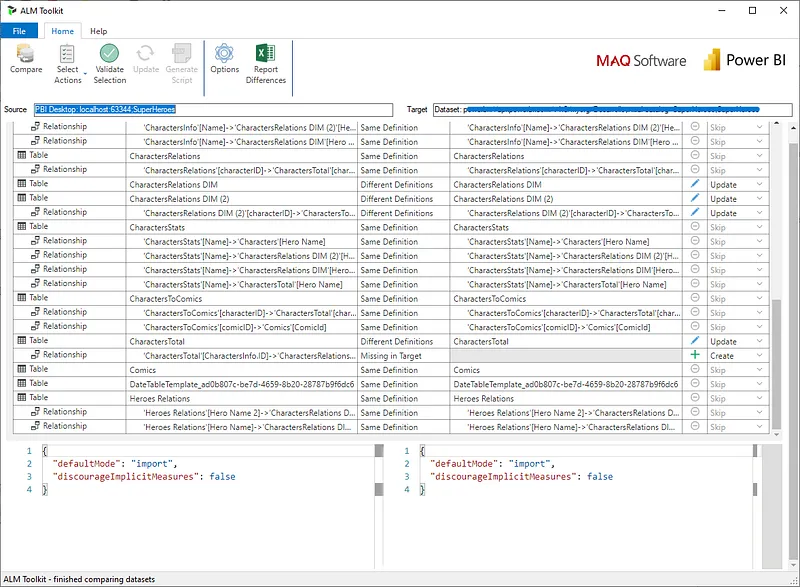The width and height of the screenshot is (800, 587).
Task: Expand Skip dropdown for Heroes Relations table
Action: [760, 398]
